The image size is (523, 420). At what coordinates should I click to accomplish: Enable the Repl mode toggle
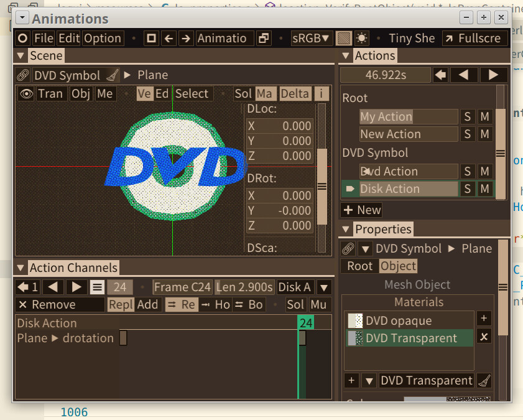click(x=121, y=304)
